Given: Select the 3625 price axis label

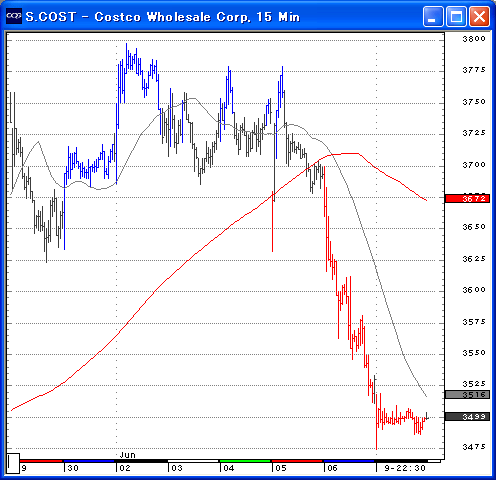Looking at the screenshot, I should tap(474, 259).
